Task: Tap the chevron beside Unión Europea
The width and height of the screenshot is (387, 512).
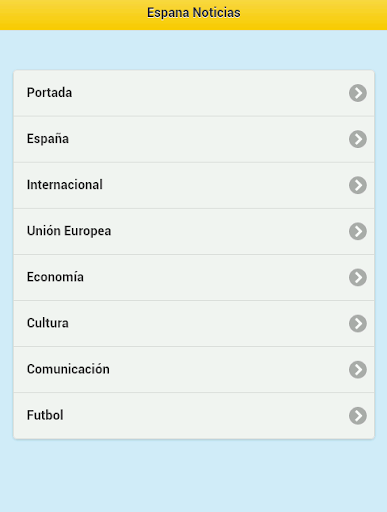Action: (x=358, y=231)
